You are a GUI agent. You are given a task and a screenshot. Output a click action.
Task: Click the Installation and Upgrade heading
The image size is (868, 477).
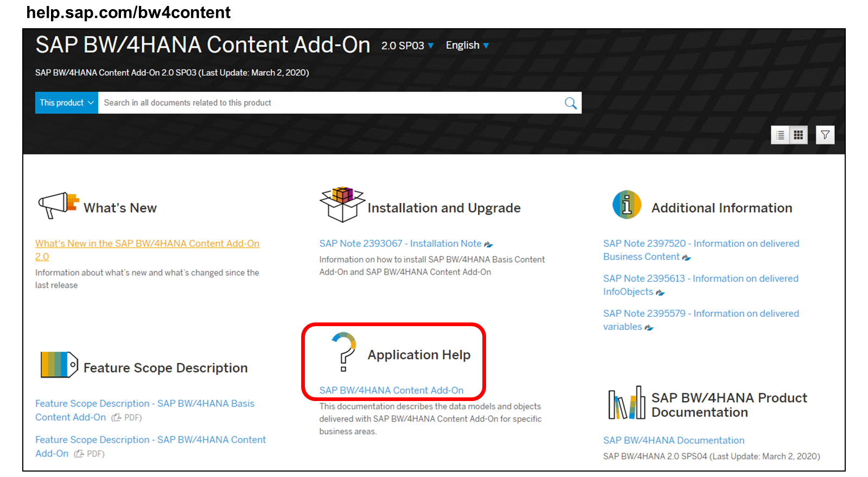(444, 208)
